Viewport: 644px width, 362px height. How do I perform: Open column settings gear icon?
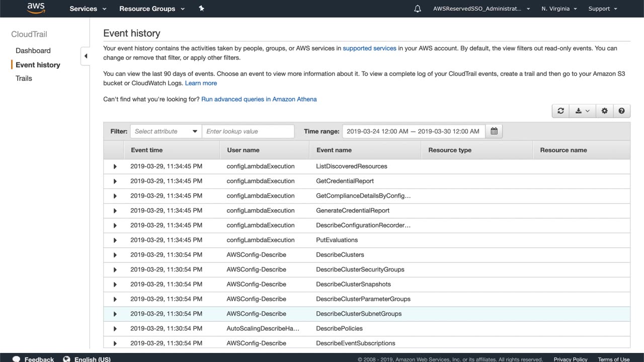(x=604, y=111)
